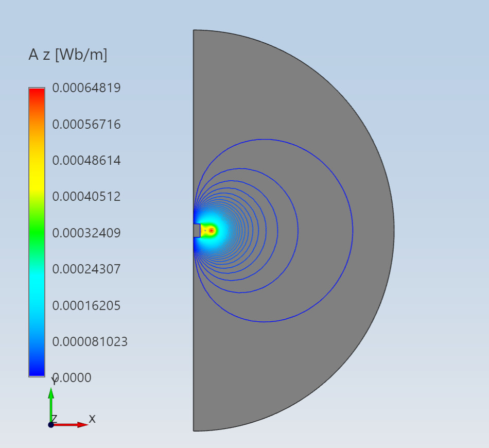Click legend value 0.00040512
The height and width of the screenshot is (448, 489).
[x=86, y=197]
